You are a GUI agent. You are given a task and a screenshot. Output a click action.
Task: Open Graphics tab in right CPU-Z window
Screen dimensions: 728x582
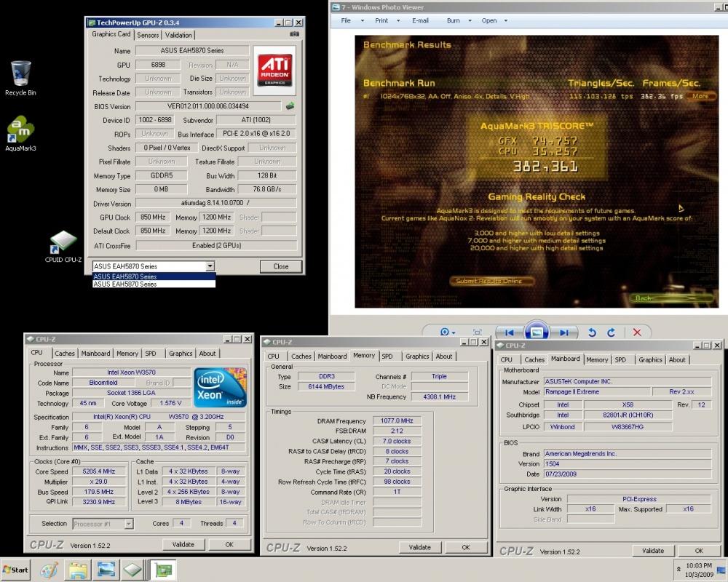[x=650, y=359]
